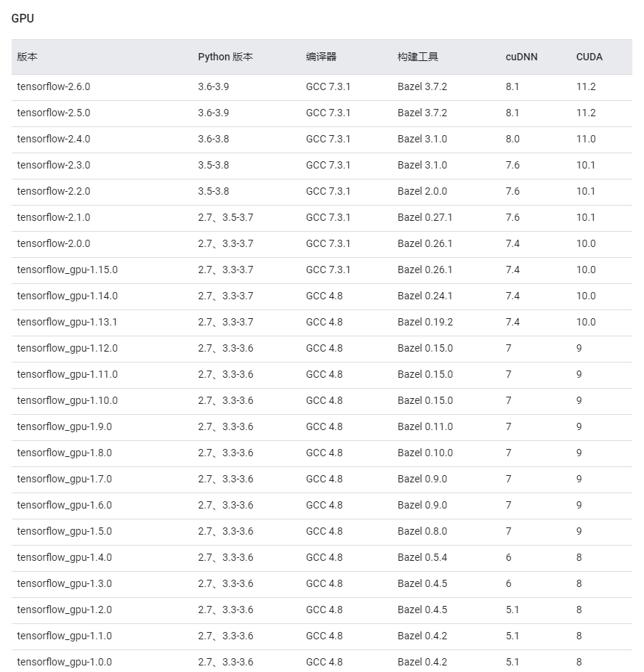Screen dimensions: 644x672
Task: Click the 构建工具 column header
Action: tap(414, 57)
